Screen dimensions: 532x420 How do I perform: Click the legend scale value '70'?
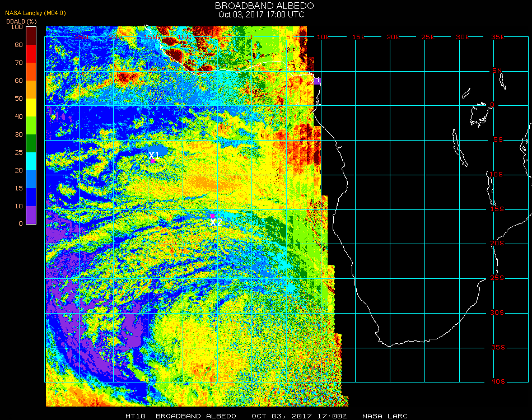(x=18, y=63)
